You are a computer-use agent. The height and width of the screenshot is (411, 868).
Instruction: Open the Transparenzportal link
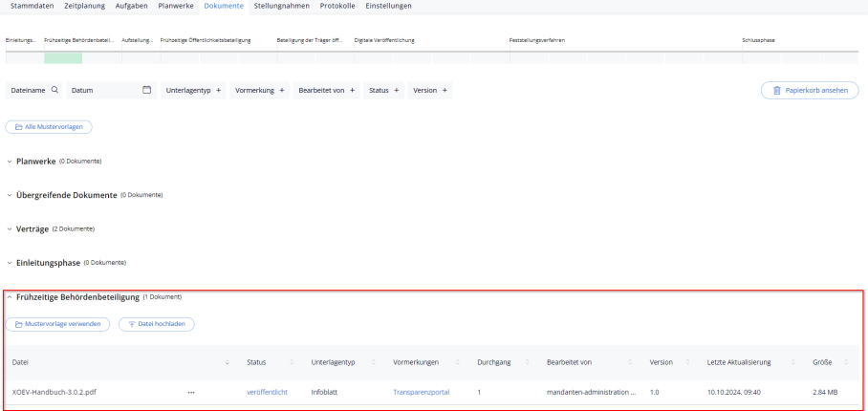coord(421,392)
